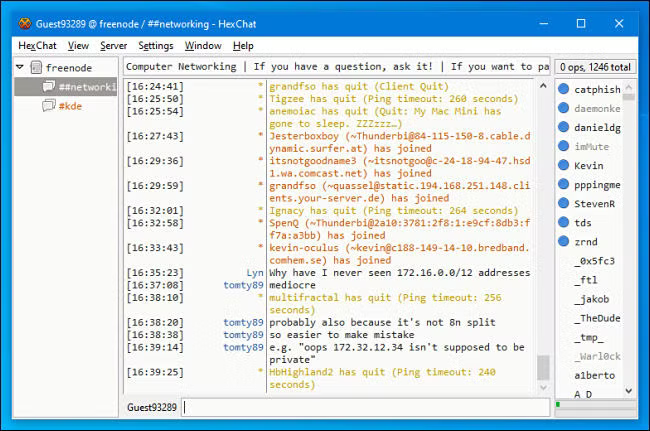Close the HexChat window
The image size is (650, 431).
point(619,24)
